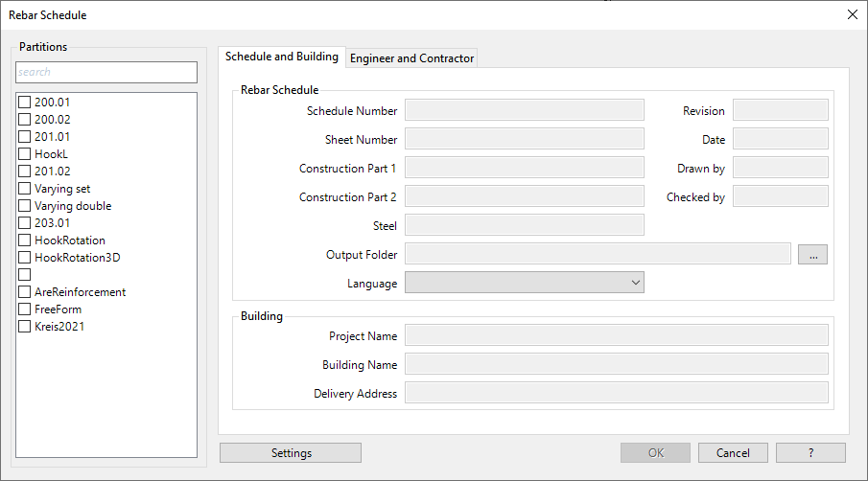
Task: Click the Drawn by text field
Action: tap(780, 168)
